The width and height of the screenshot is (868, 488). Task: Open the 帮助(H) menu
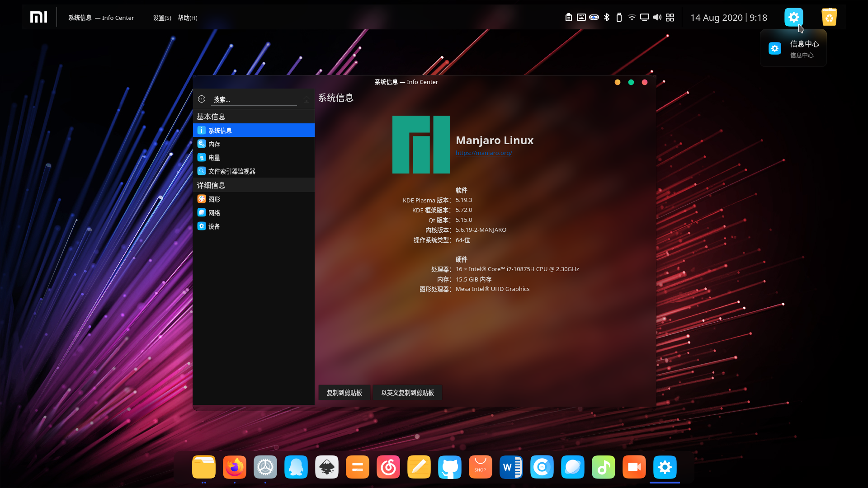pyautogui.click(x=188, y=18)
